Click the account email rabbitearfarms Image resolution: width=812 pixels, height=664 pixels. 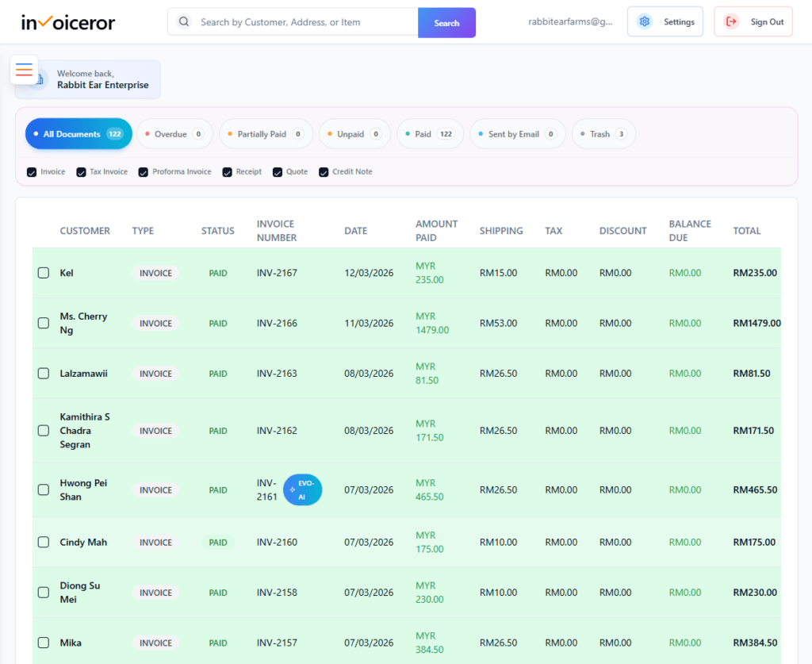(x=570, y=22)
